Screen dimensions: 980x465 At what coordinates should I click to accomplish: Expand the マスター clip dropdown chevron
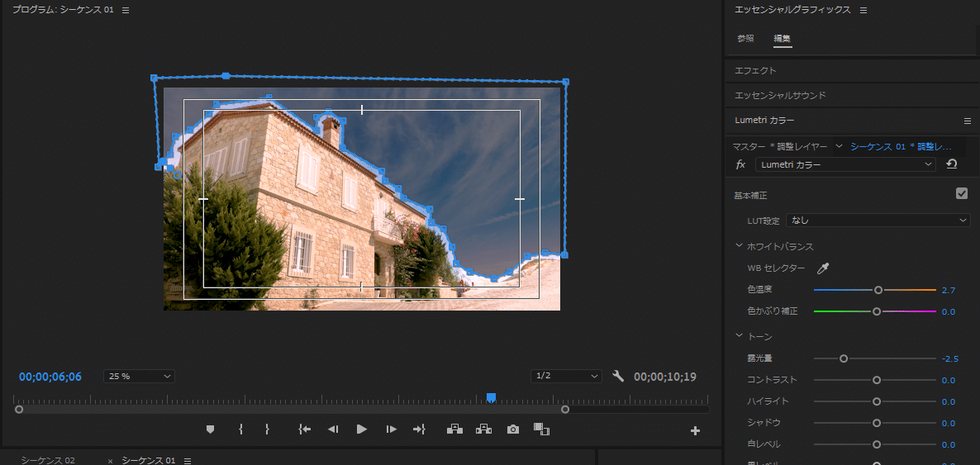click(839, 146)
